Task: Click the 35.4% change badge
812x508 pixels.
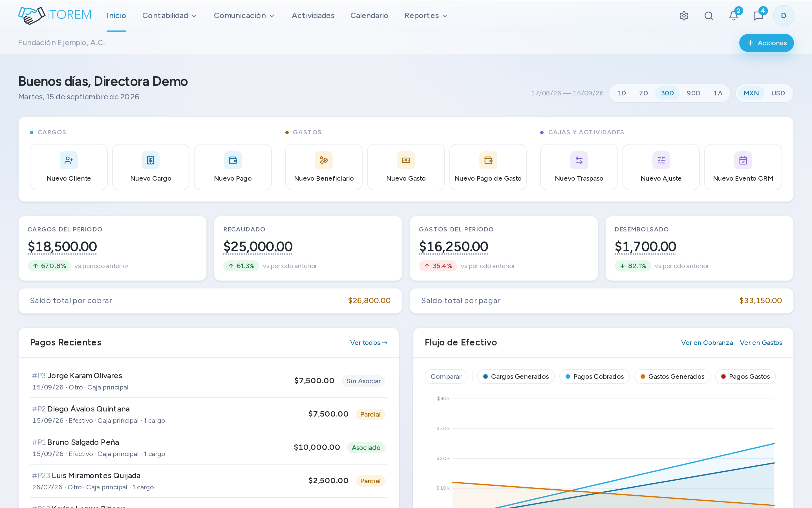Action: click(438, 266)
